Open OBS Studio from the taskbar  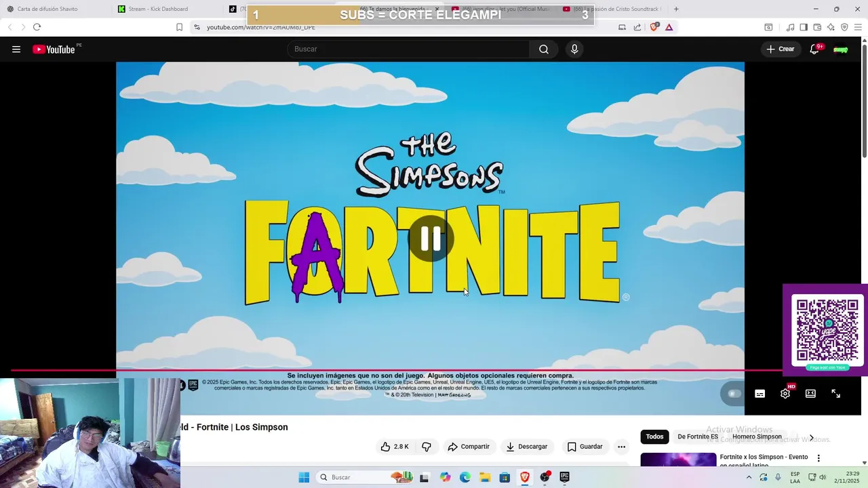coord(545,477)
